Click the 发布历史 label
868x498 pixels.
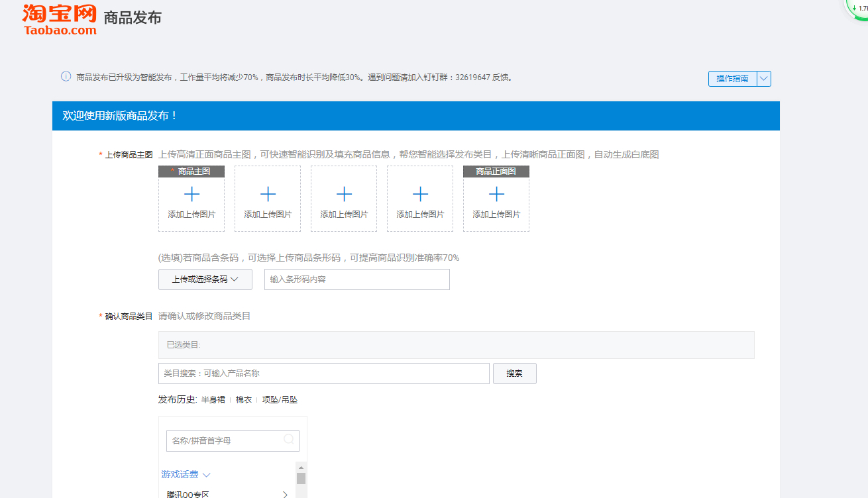178,399
